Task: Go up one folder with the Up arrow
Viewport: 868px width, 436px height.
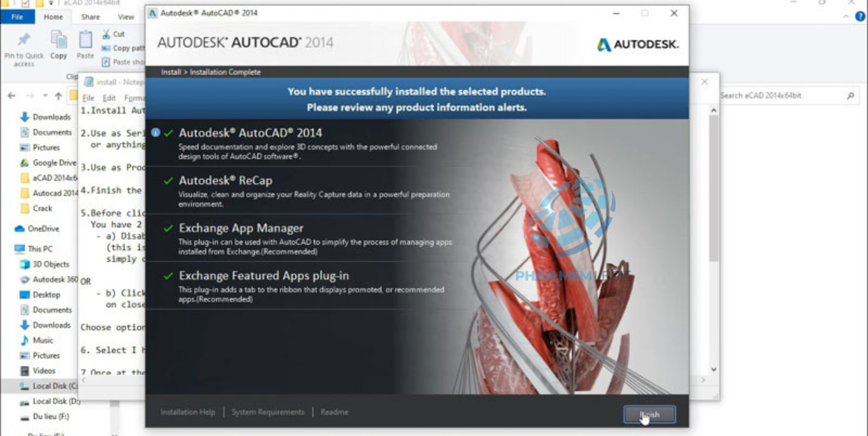Action: click(59, 96)
